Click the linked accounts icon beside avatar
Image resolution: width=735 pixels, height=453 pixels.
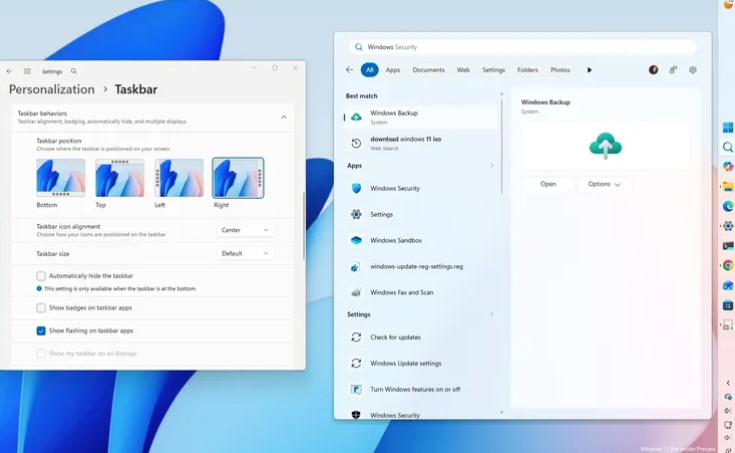pyautogui.click(x=673, y=70)
